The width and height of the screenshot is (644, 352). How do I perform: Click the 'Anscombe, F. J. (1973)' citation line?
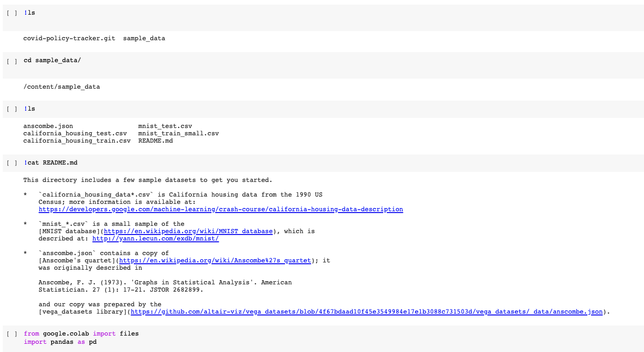165,283
